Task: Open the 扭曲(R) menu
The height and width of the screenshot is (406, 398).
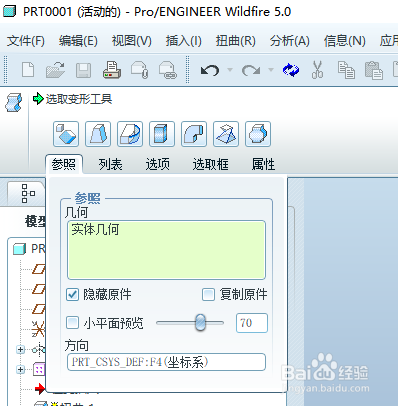Action: pyautogui.click(x=236, y=41)
